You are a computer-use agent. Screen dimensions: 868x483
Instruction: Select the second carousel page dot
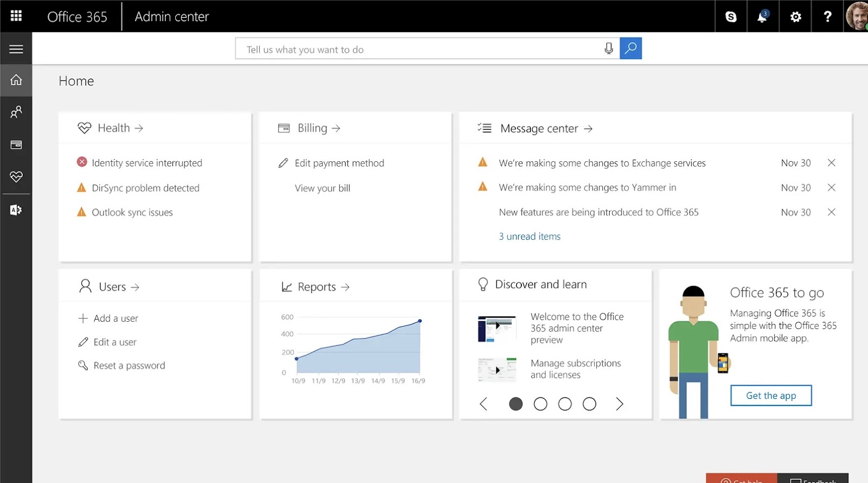(540, 404)
